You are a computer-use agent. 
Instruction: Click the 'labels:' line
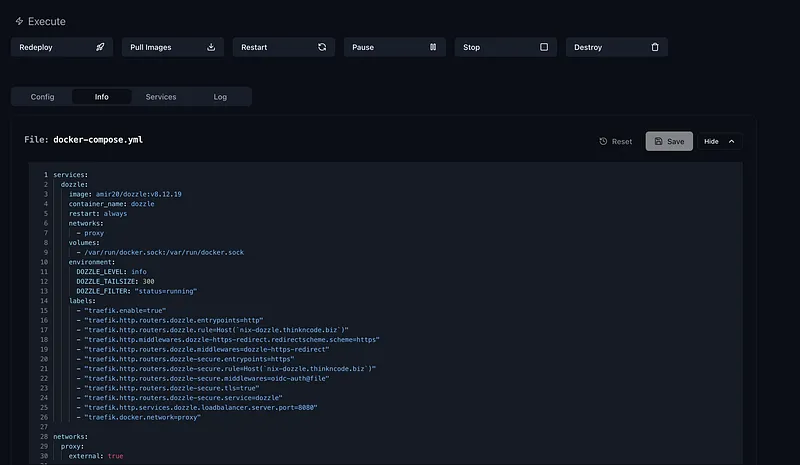pos(82,301)
